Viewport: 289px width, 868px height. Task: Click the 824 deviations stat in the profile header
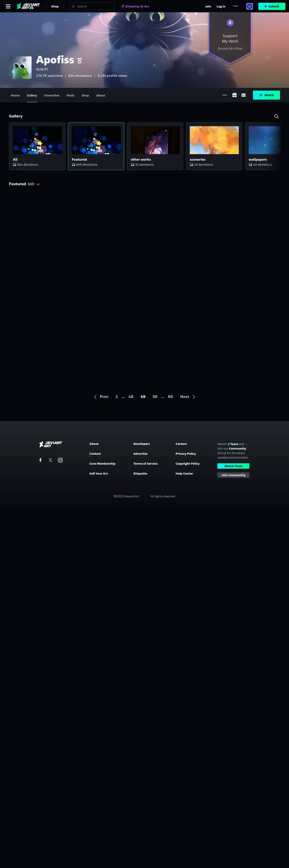click(80, 76)
